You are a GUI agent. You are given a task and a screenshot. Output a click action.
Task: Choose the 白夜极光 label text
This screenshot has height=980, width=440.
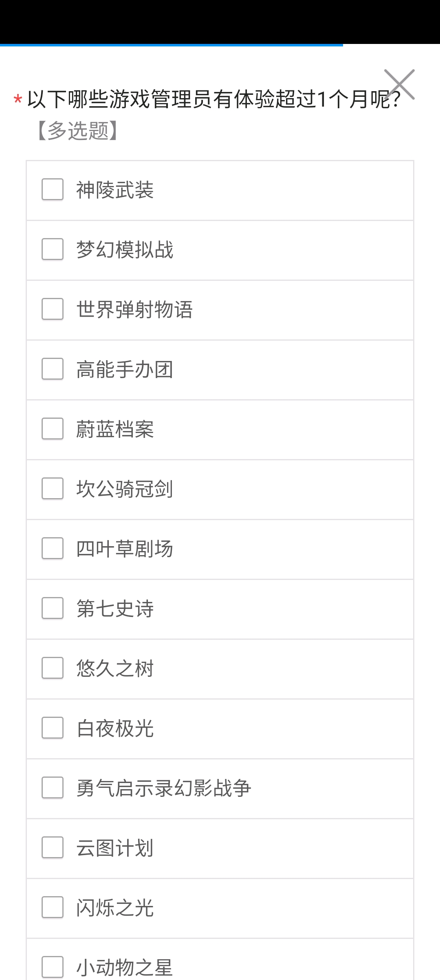(x=115, y=728)
